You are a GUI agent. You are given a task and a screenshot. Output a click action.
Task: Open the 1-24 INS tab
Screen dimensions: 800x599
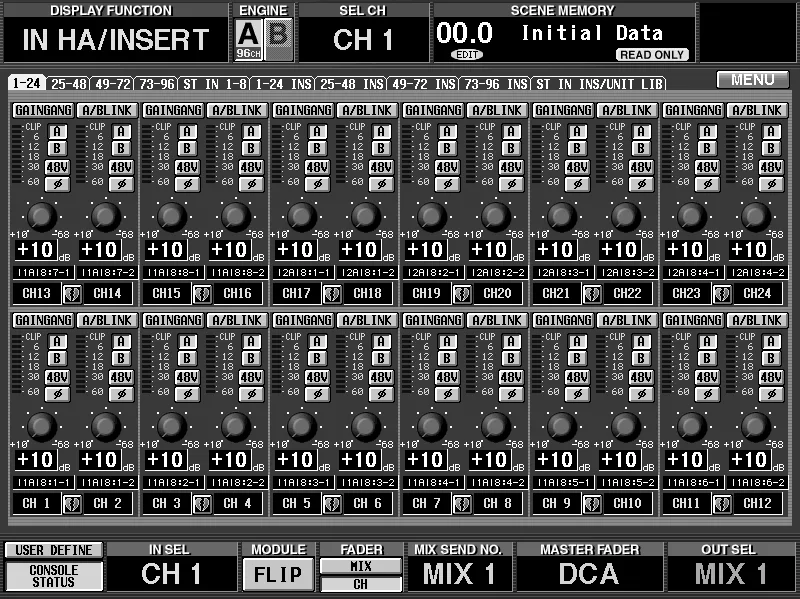283,84
